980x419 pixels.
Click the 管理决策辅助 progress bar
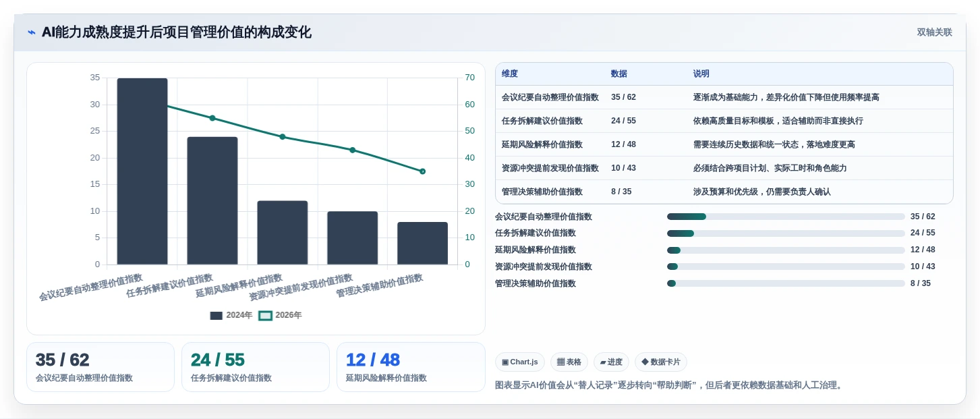786,283
